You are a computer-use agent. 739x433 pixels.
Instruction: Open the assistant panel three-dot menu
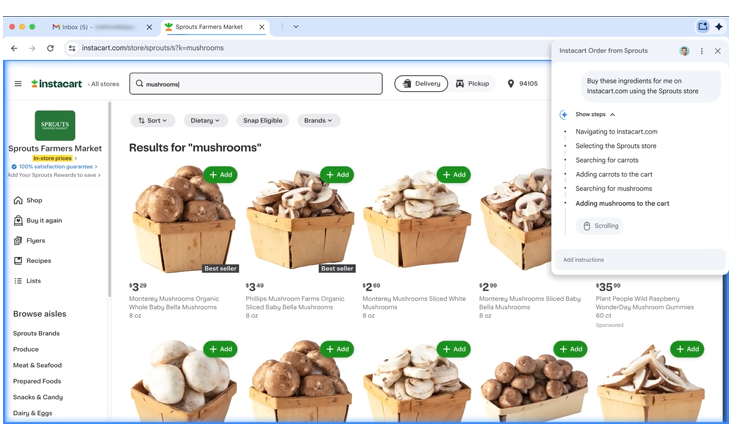click(702, 51)
